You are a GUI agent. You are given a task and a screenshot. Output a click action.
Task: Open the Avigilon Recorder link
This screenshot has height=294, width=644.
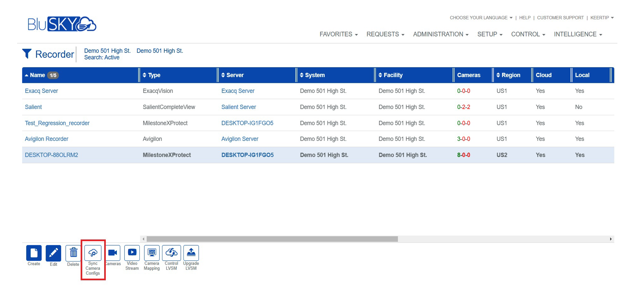click(x=46, y=139)
